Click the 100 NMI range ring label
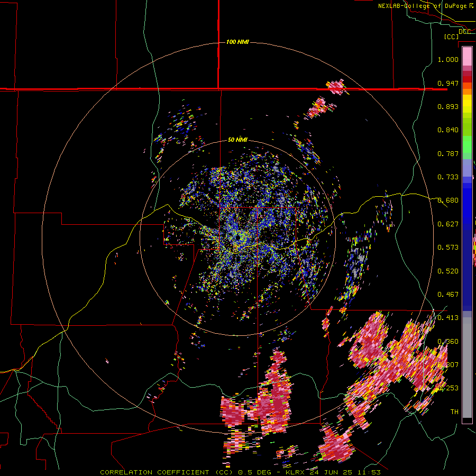 click(x=237, y=42)
